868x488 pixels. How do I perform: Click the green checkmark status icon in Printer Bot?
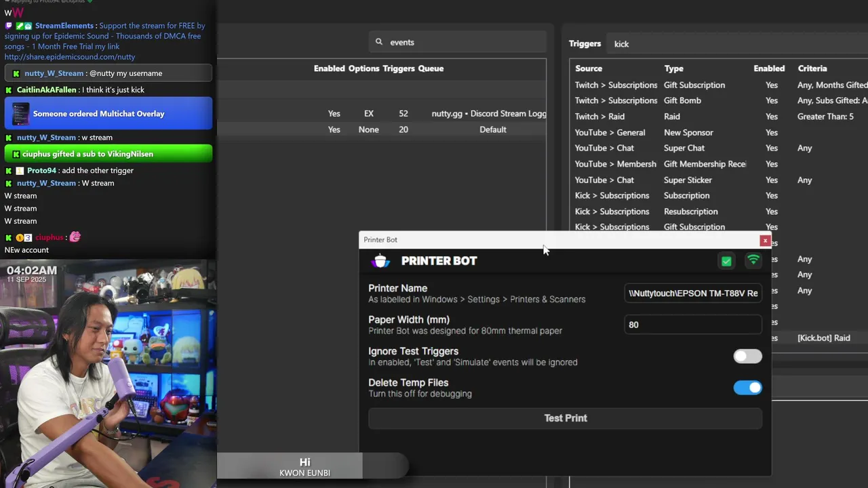(726, 261)
